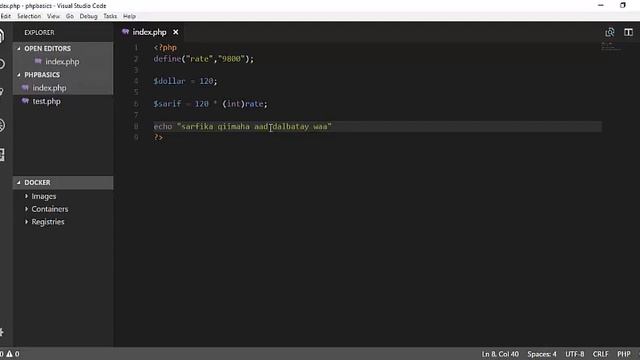Open the Go menu
The height and width of the screenshot is (360, 640).
point(70,16)
